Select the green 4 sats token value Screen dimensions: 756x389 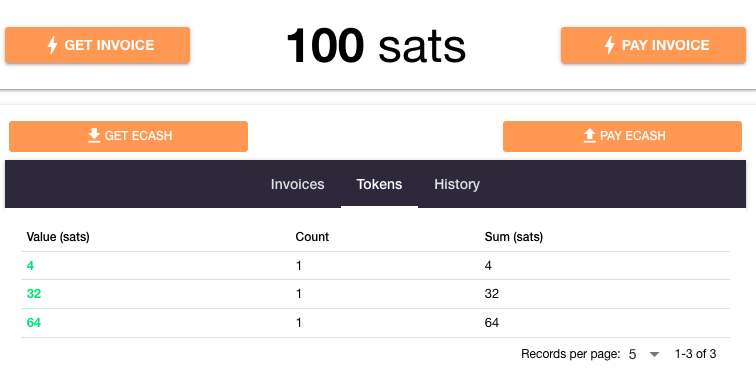(x=30, y=266)
